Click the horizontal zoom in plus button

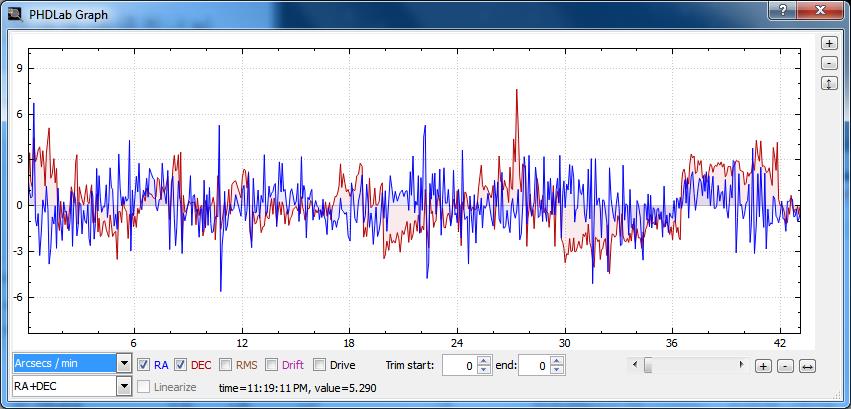click(x=763, y=366)
